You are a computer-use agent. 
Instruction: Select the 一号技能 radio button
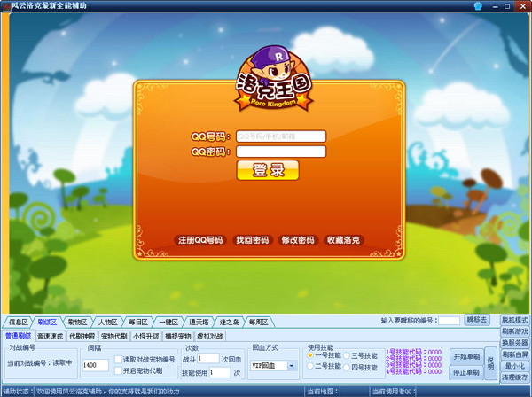pyautogui.click(x=309, y=355)
